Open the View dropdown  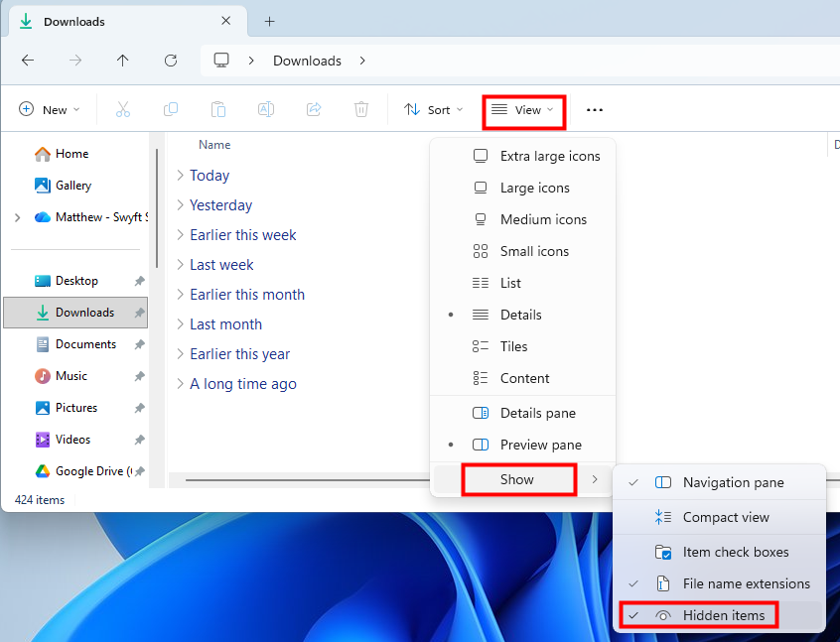523,110
